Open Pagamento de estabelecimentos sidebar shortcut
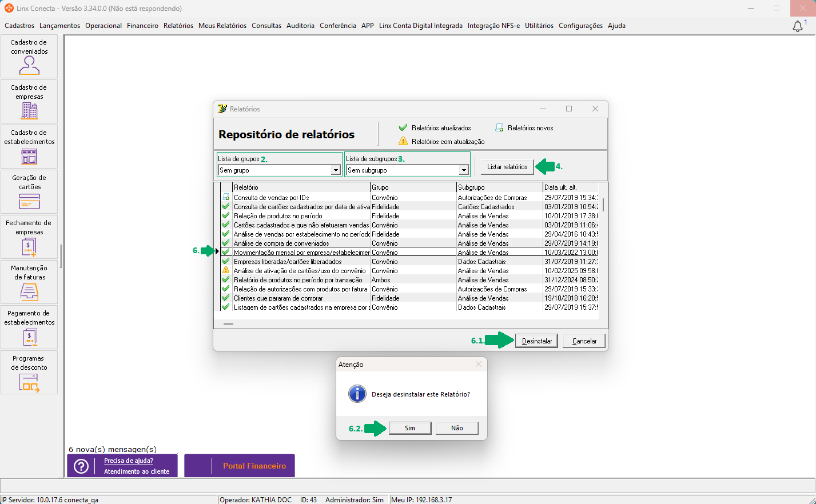Image resolution: width=816 pixels, height=504 pixels. coord(29,327)
